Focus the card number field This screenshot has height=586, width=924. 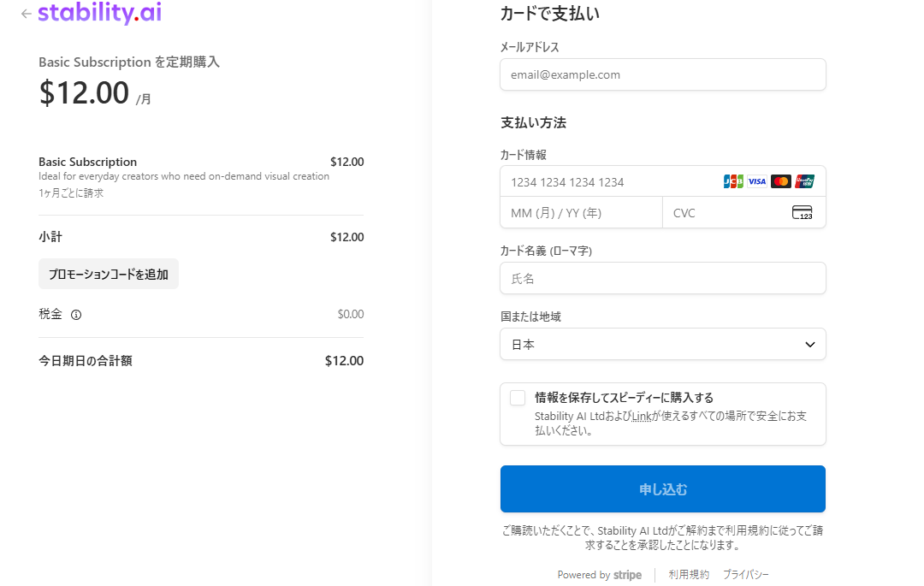607,181
